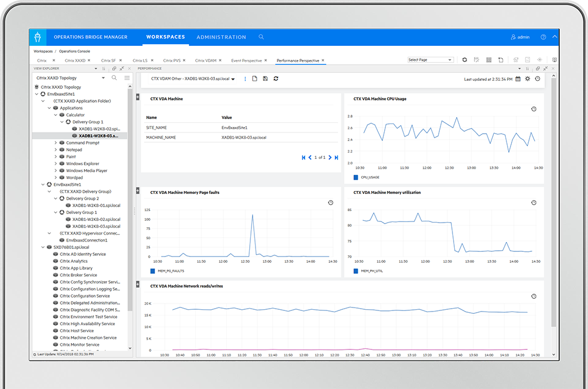Open the admin user account link
Viewport: 588px width, 389px height.
(x=520, y=37)
